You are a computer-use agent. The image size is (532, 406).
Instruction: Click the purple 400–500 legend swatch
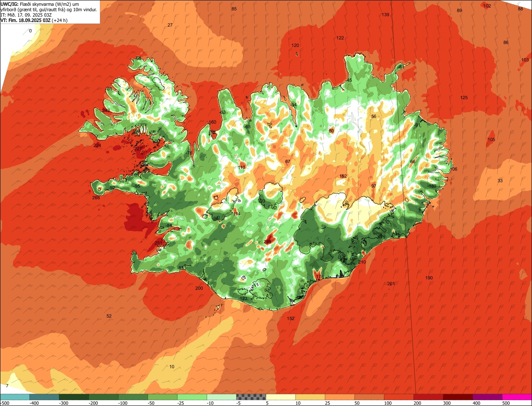488,397
